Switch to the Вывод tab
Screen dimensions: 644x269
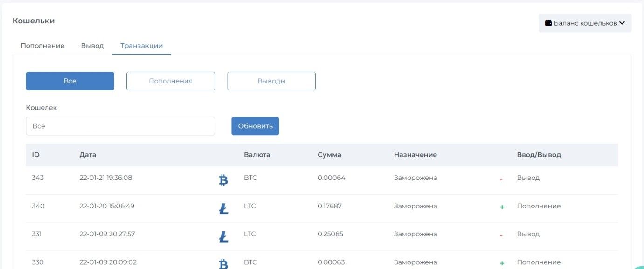[x=92, y=46]
